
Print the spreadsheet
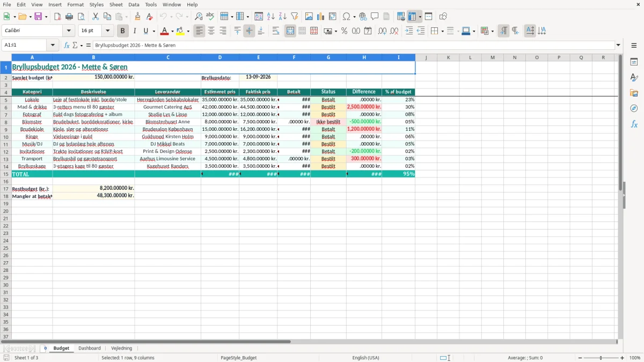click(69, 17)
